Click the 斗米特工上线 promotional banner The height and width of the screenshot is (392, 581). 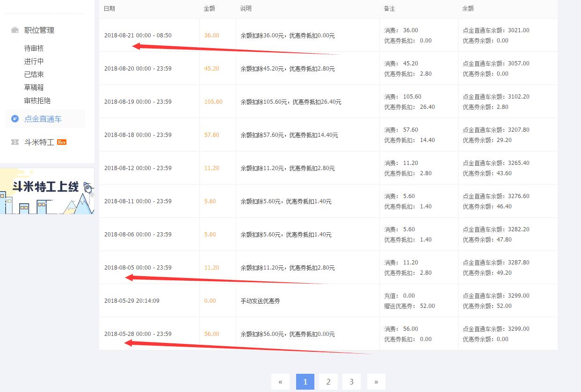47,190
